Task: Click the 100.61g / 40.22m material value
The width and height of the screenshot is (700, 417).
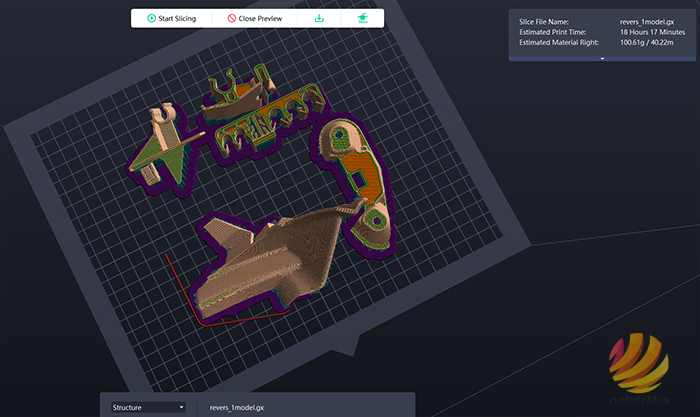Action: coord(646,42)
